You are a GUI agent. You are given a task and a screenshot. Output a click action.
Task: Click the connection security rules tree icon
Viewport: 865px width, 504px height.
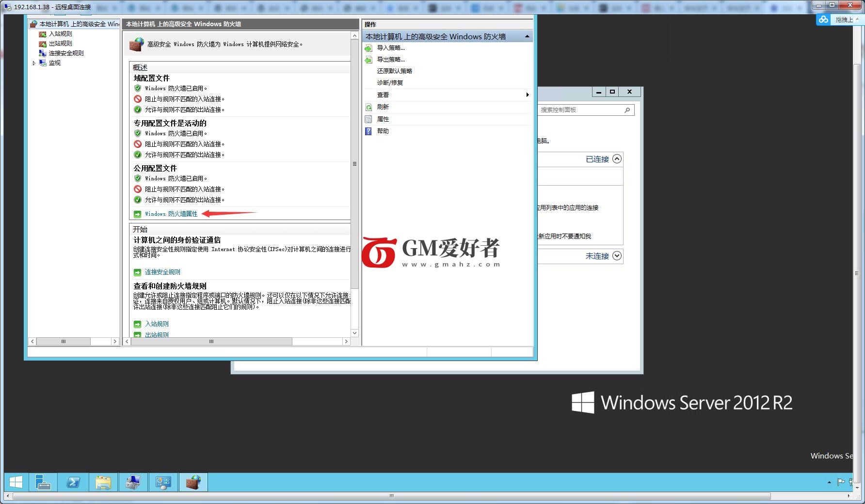tap(43, 53)
